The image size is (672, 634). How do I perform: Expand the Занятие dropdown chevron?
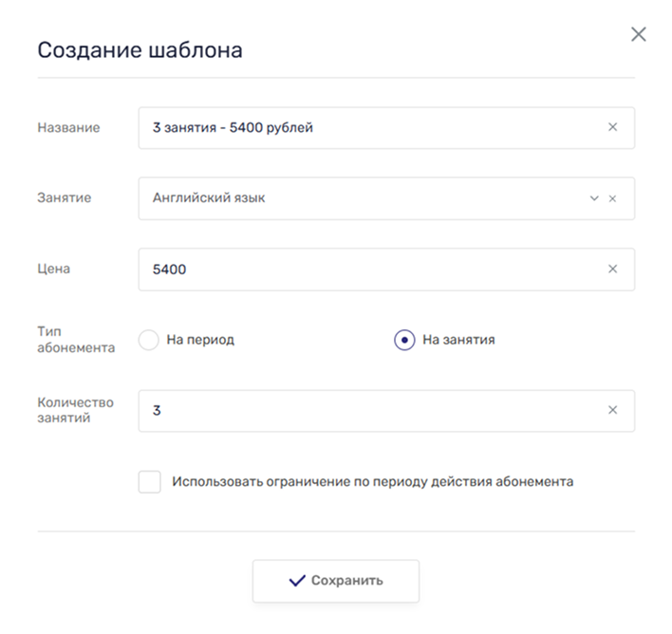594,198
